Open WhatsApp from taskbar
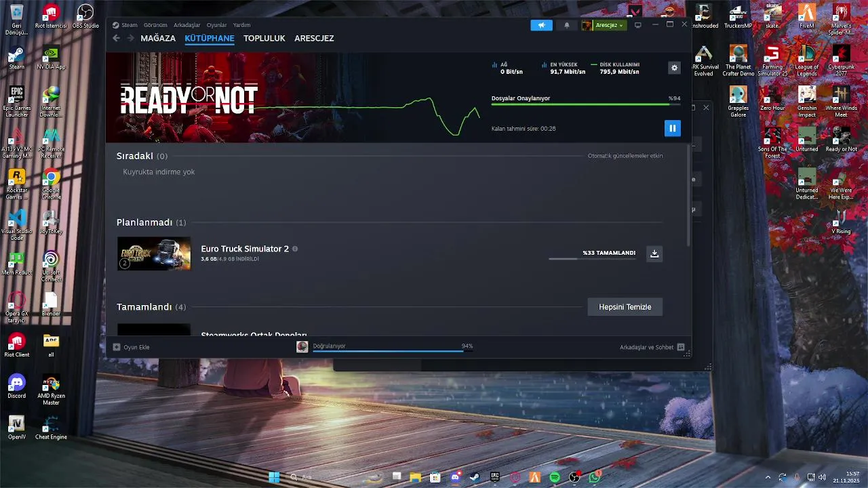The height and width of the screenshot is (488, 868). [595, 477]
